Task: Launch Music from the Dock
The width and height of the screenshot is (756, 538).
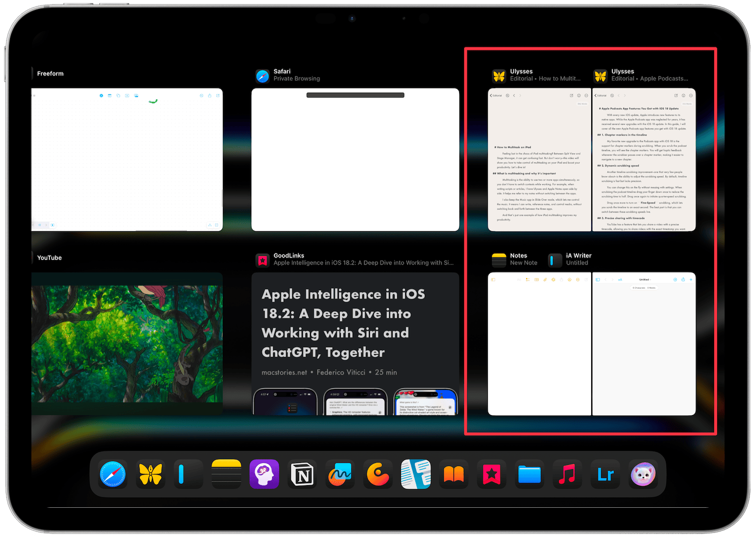Action: 567,474
